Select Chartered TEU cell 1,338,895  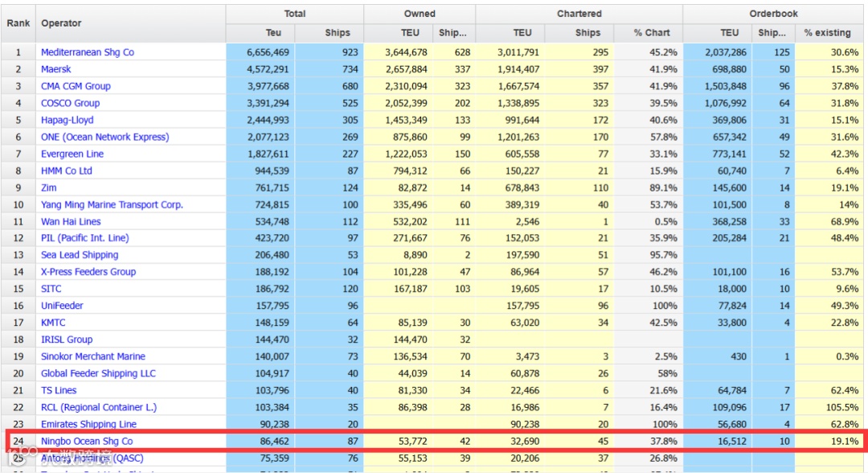coord(510,103)
